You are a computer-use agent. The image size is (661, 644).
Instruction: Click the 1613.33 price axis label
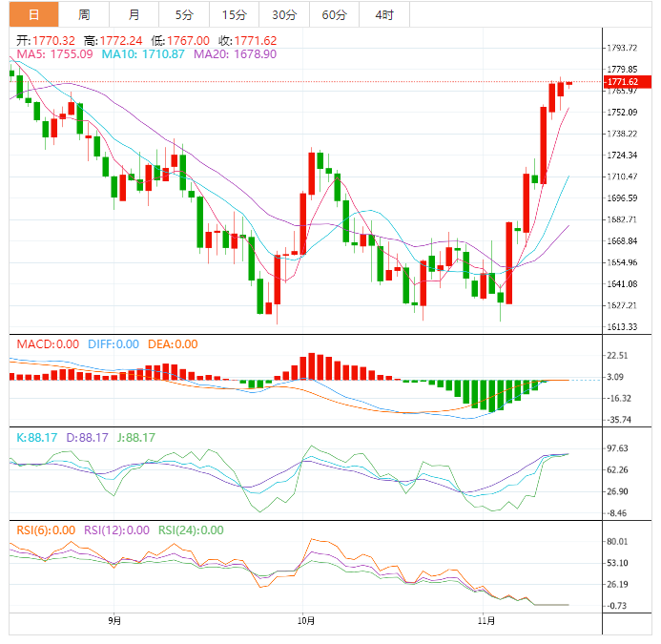point(622,327)
